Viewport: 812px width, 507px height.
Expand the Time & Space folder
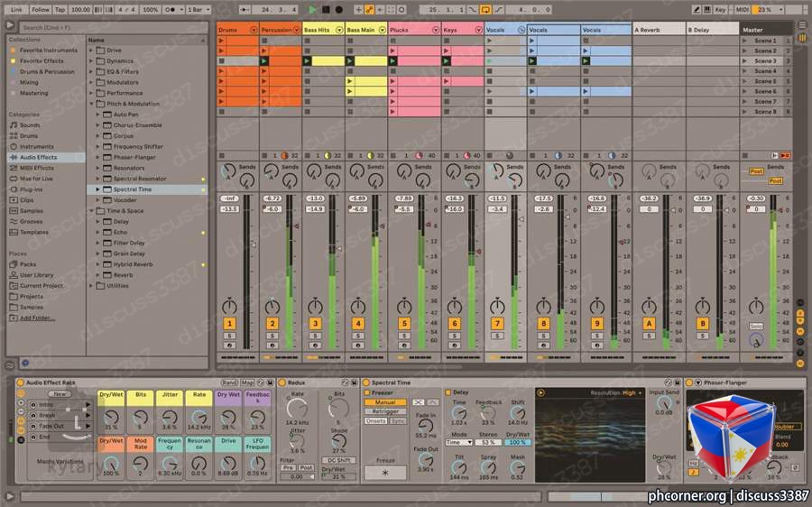[x=92, y=211]
